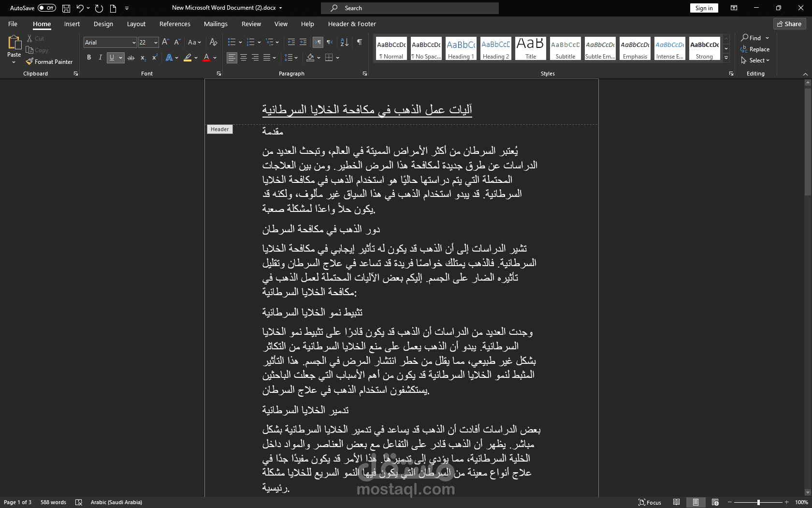This screenshot has width=812, height=508.
Task: Switch to Web Layout view icon
Action: coord(715,502)
